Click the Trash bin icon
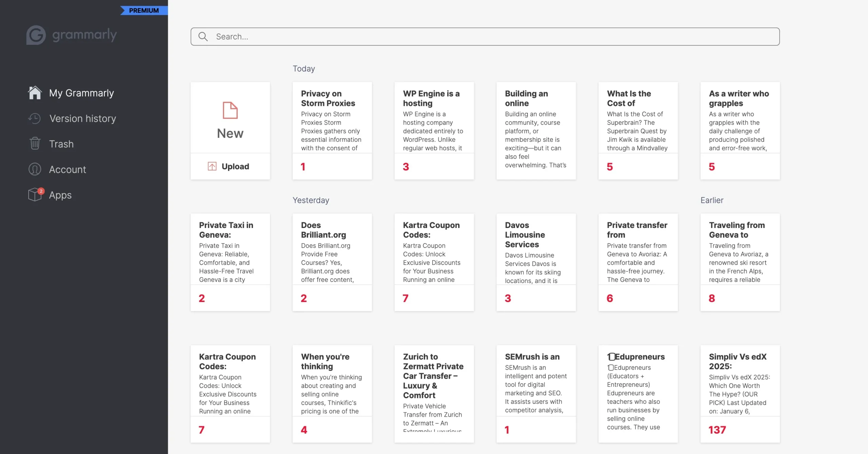The height and width of the screenshot is (454, 868). 35,144
